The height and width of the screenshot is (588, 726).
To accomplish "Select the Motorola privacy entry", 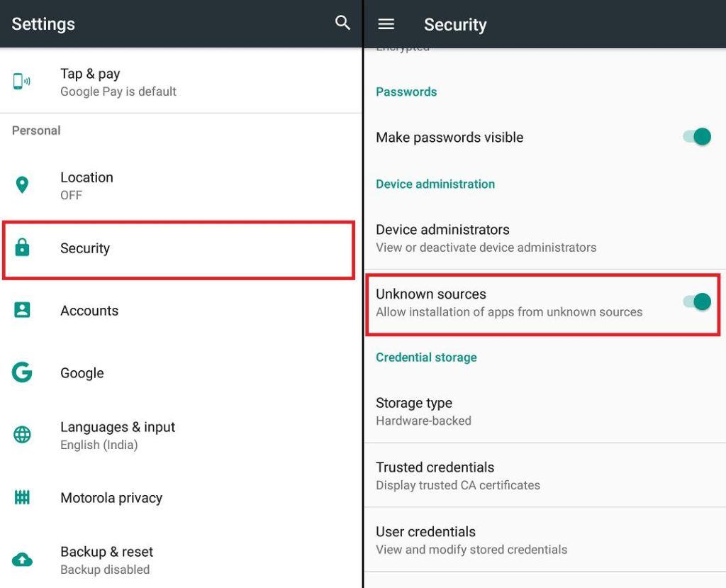I will pyautogui.click(x=111, y=498).
